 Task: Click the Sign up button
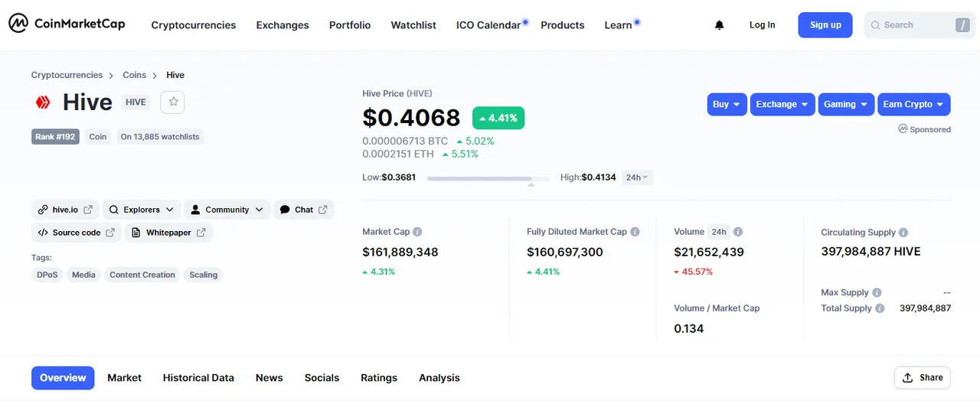click(825, 25)
